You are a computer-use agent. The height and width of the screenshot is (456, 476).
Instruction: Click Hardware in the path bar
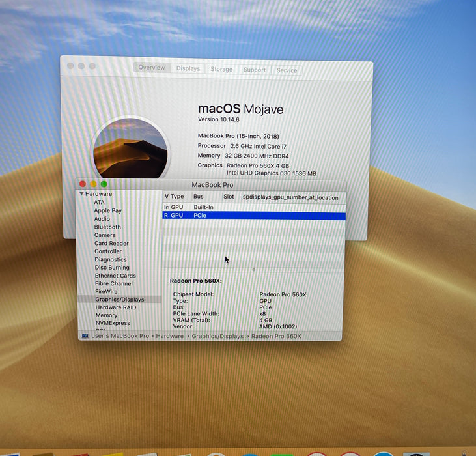170,336
